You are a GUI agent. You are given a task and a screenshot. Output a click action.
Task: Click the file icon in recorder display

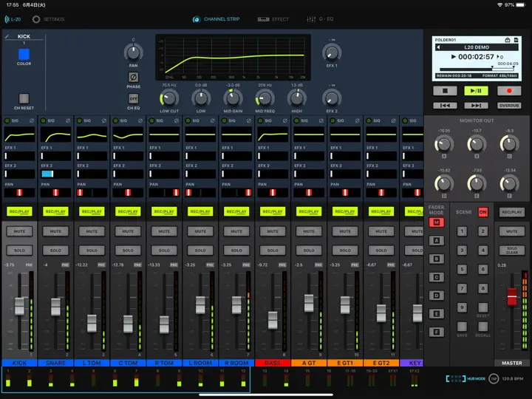pyautogui.click(x=516, y=40)
